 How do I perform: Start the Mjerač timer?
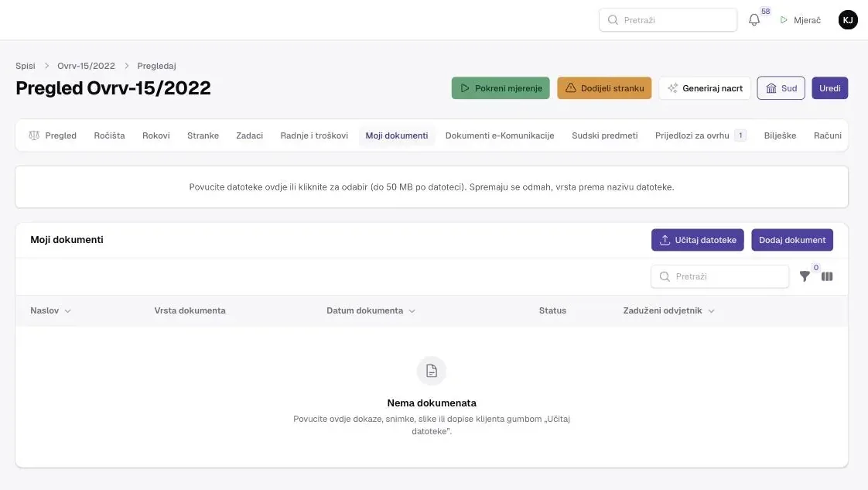point(801,20)
